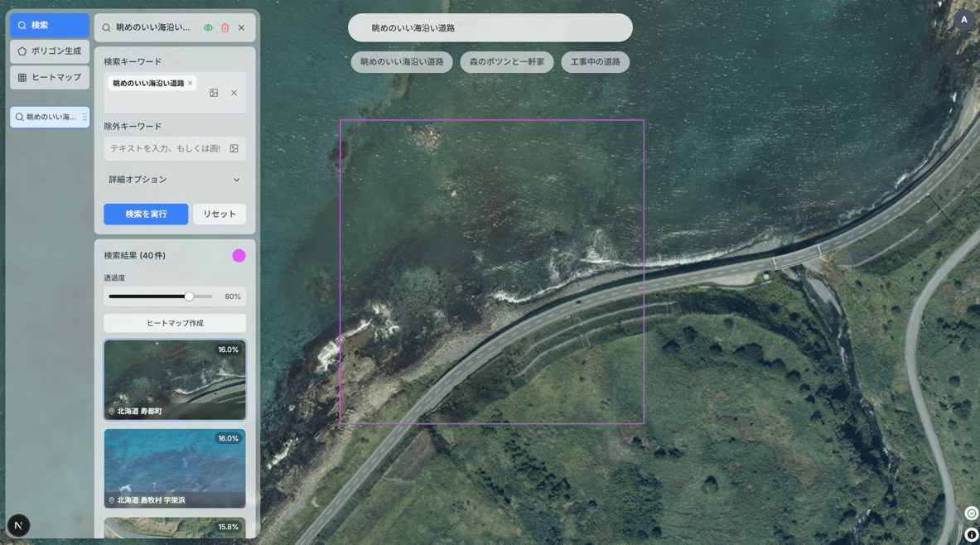Image resolution: width=980 pixels, height=545 pixels.
Task: Click image icon in exclude keyword field
Action: (x=234, y=149)
